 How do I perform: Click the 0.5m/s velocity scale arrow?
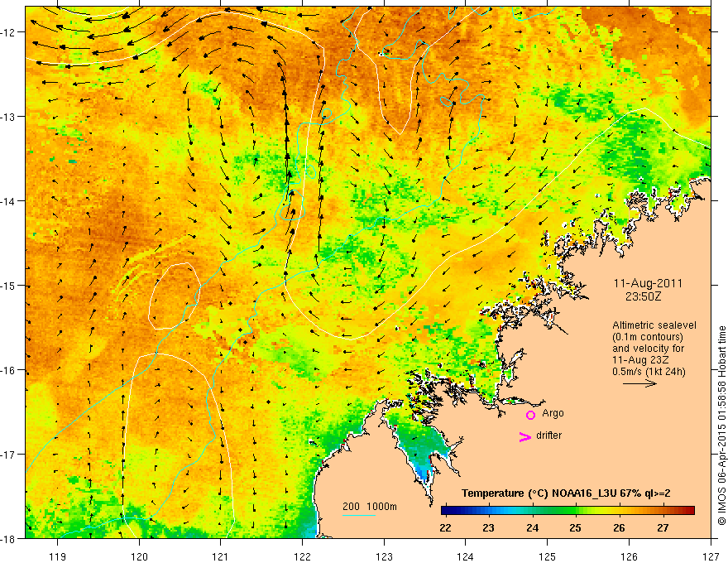(639, 383)
